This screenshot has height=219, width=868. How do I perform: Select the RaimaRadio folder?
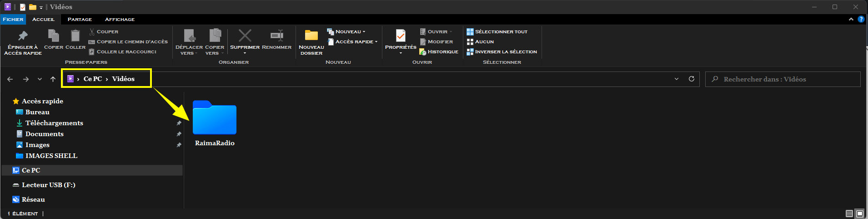[215, 123]
